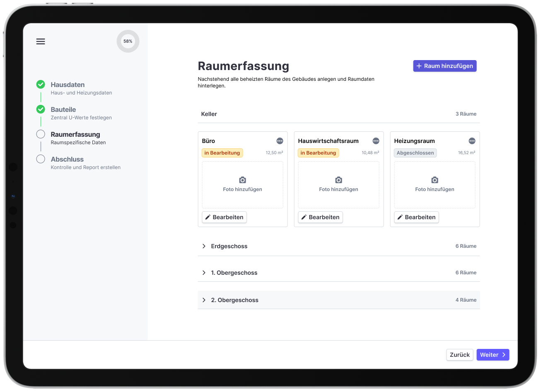Click the in Bearbeitung badge for Hauswirtschaftsraum

coord(319,153)
